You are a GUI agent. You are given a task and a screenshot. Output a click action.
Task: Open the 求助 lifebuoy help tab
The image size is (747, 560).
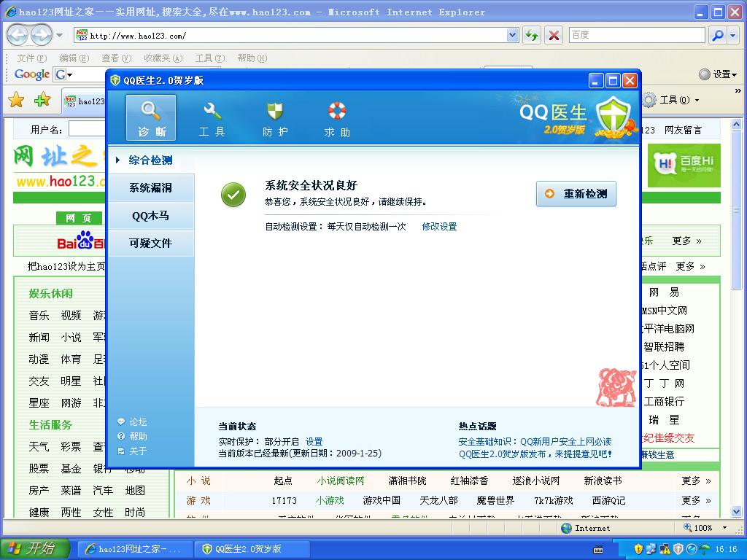tap(337, 119)
